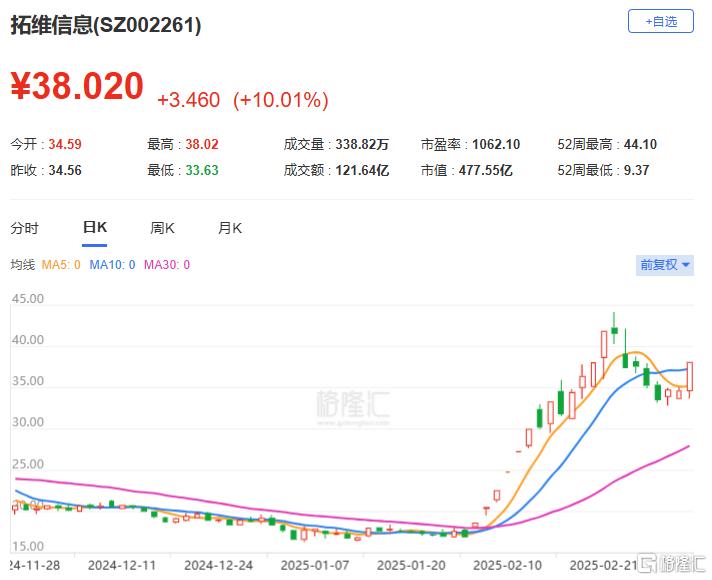This screenshot has width=712, height=580.
Task: Click the current price ¥38.020
Action: click(x=77, y=86)
